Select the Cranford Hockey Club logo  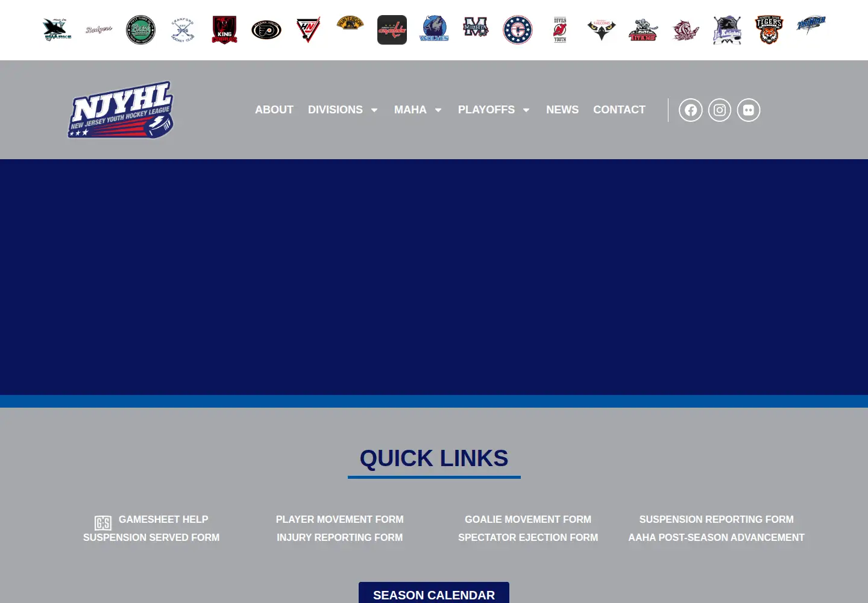183,30
